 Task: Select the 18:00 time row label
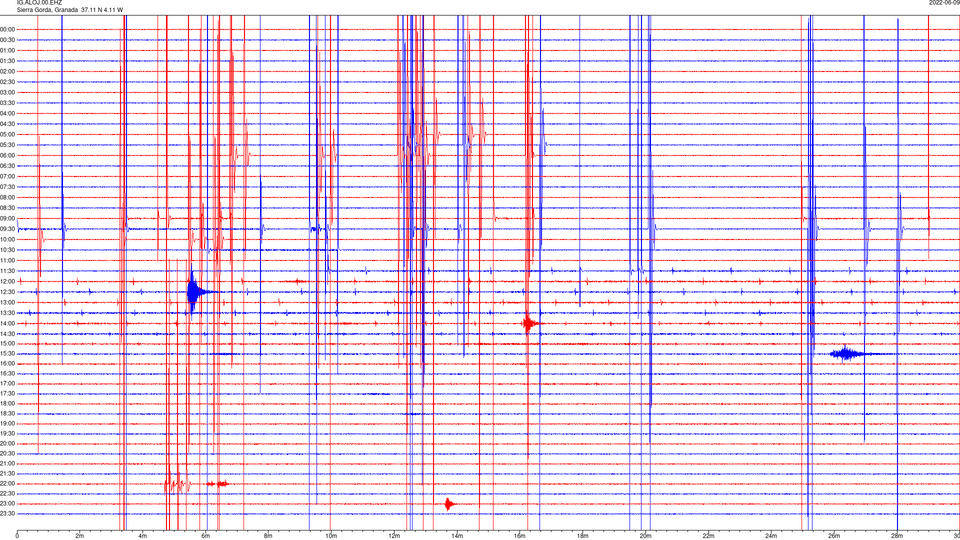(x=8, y=403)
